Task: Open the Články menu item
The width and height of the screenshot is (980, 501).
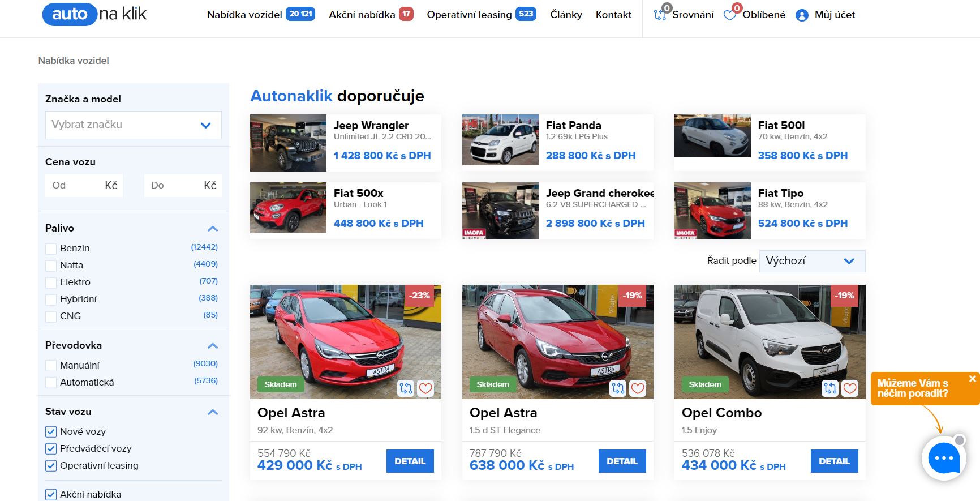Action: pyautogui.click(x=566, y=15)
